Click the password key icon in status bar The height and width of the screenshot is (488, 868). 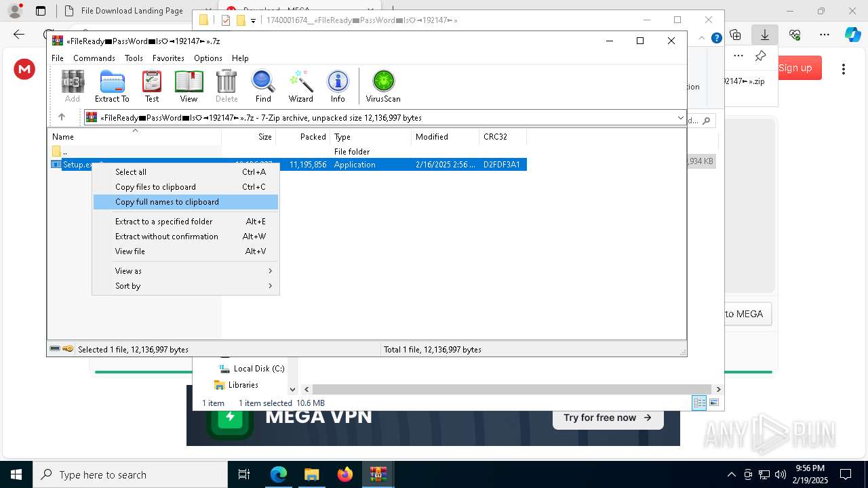[x=68, y=349]
